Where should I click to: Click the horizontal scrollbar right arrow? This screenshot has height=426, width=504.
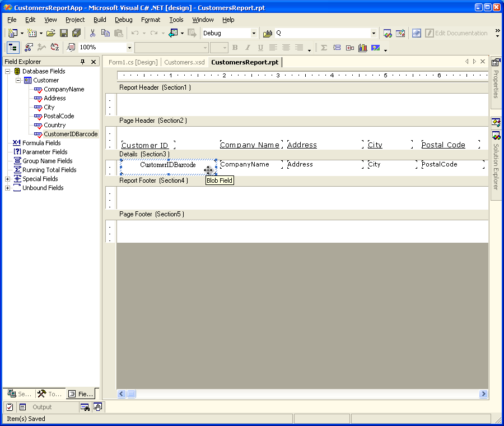(x=483, y=394)
